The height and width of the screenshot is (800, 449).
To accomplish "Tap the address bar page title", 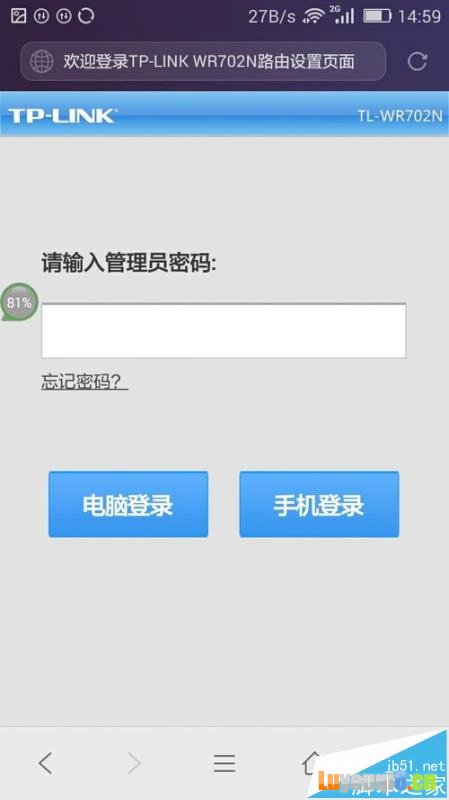I will (209, 62).
